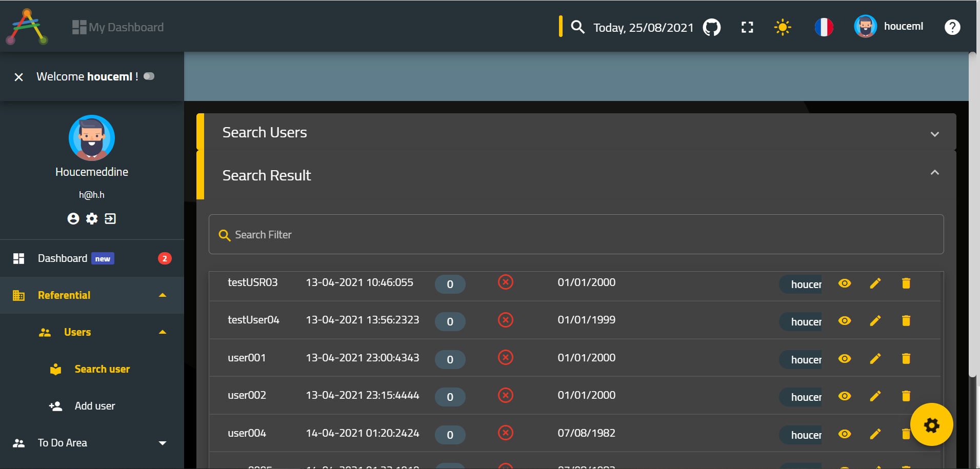This screenshot has height=469, width=980.
Task: Toggle the switch next to Welcome houceml
Action: point(149,76)
